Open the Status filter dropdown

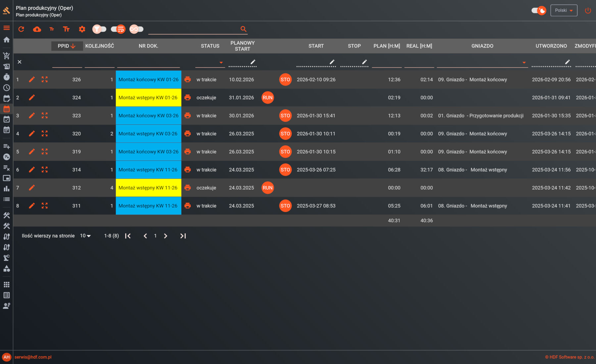(210, 62)
